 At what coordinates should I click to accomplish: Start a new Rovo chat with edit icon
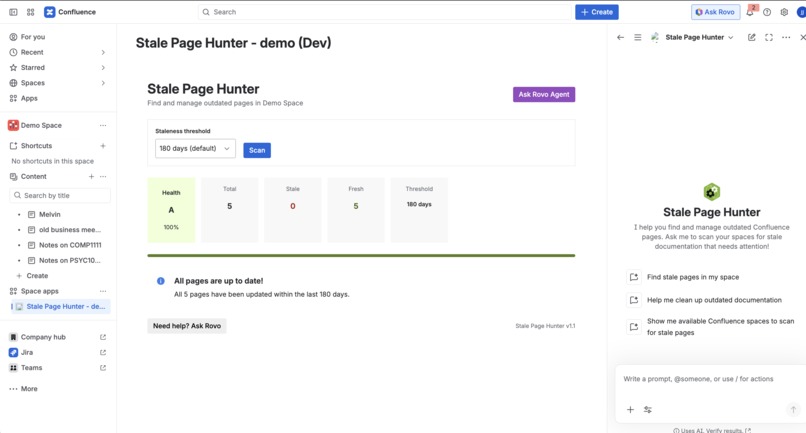(752, 37)
